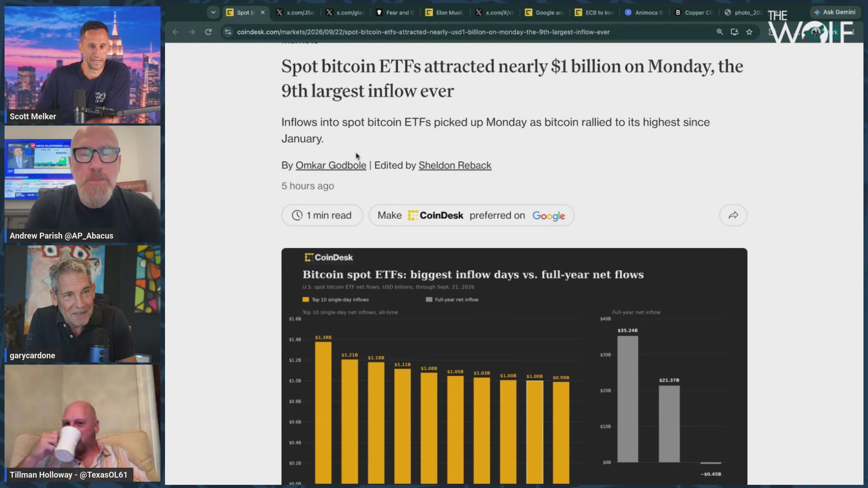Click the article headline text

(512, 79)
